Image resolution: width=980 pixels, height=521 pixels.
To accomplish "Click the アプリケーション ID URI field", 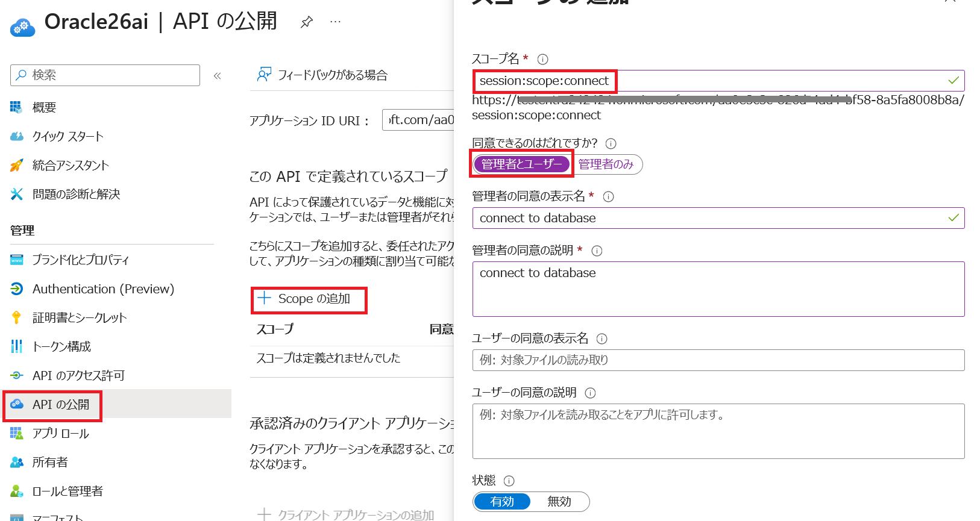I will click(418, 120).
